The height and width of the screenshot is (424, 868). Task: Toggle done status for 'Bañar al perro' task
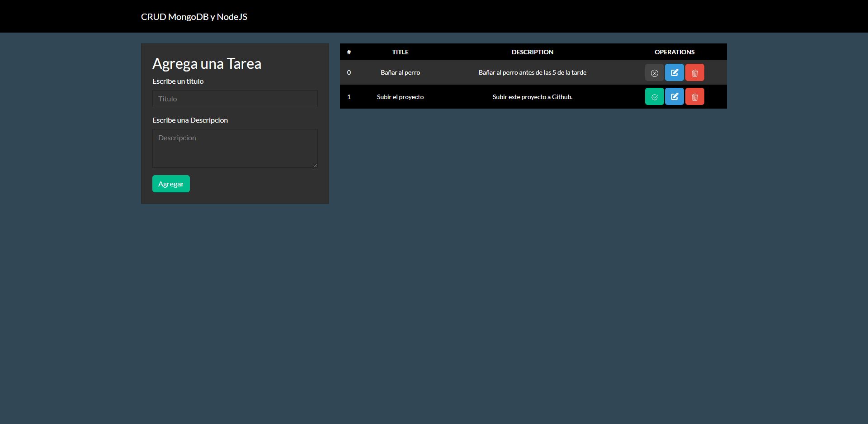[654, 72]
